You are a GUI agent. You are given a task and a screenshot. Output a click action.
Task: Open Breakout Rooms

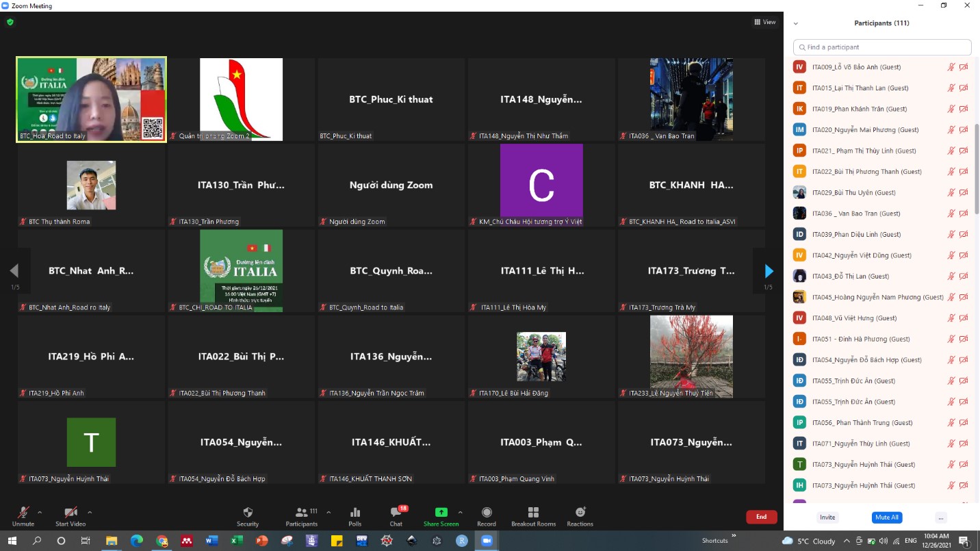click(x=533, y=513)
